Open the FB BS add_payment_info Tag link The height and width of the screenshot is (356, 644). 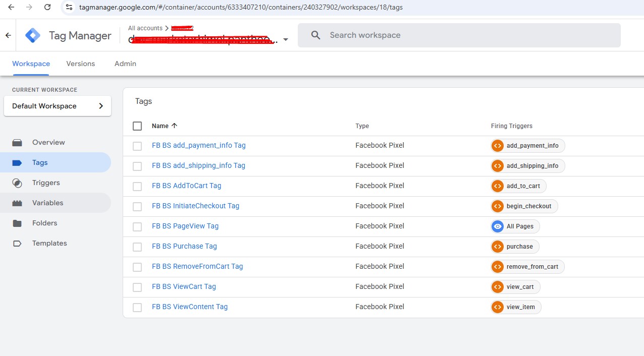pos(199,145)
